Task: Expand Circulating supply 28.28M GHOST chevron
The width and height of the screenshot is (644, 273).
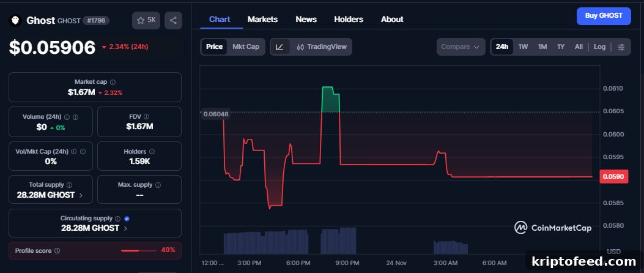Action: 125,228
